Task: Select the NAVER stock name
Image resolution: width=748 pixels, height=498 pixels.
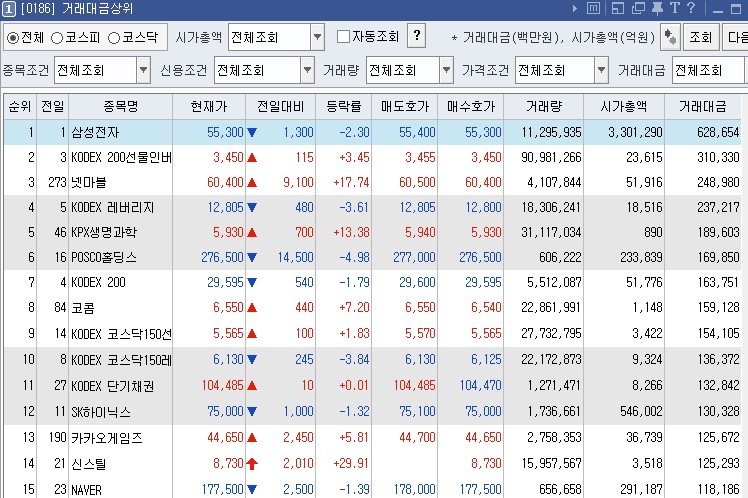Action: pos(86,490)
